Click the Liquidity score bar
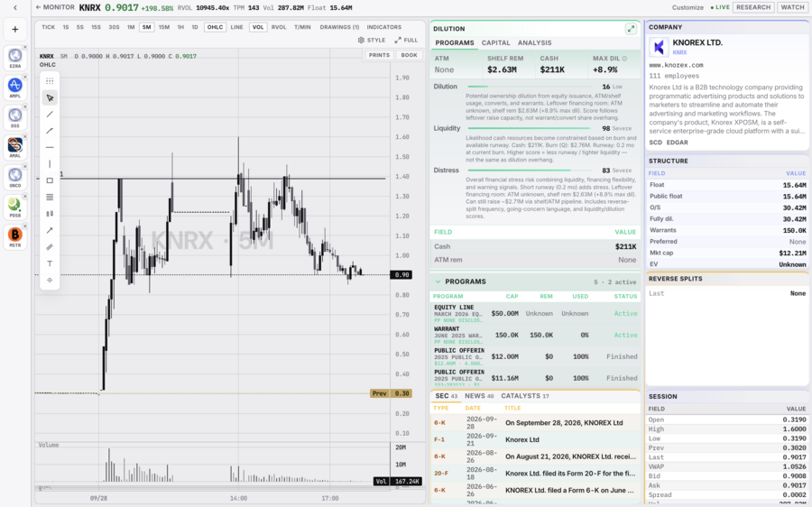Image resolution: width=812 pixels, height=507 pixels. pos(530,128)
